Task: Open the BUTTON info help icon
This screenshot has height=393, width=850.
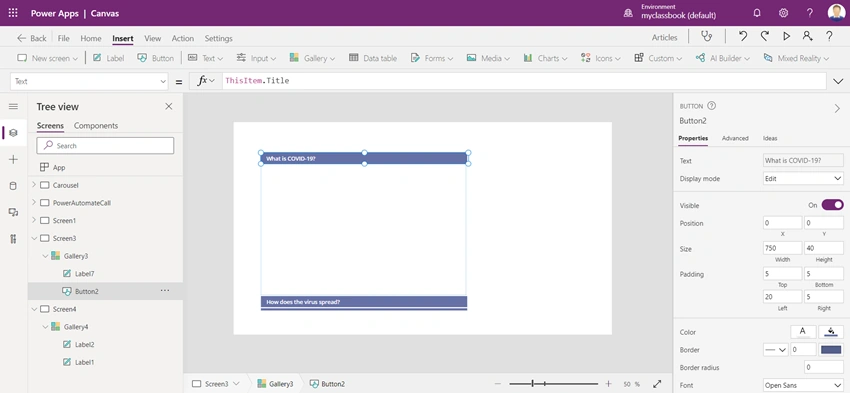Action: (712, 106)
